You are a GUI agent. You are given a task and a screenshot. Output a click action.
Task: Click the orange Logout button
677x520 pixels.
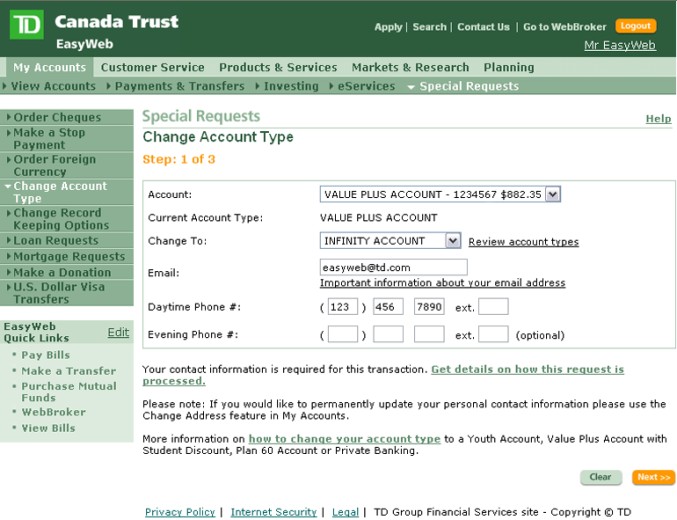pyautogui.click(x=635, y=26)
